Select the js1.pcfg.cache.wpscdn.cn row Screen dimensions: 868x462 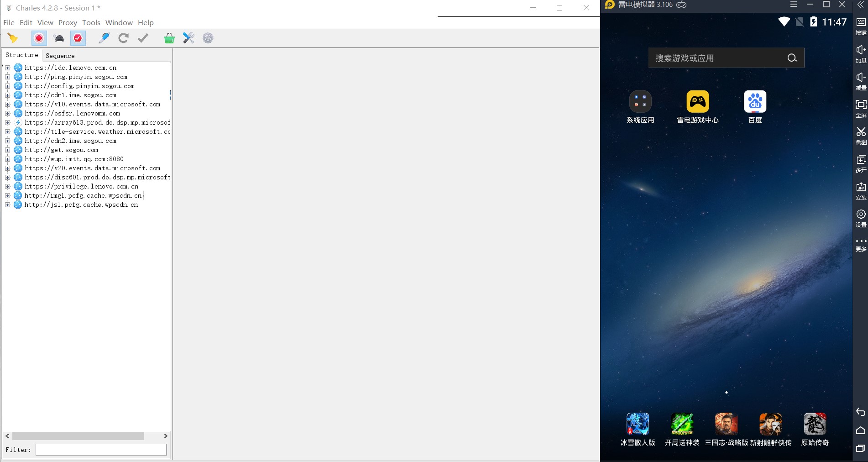pyautogui.click(x=81, y=205)
